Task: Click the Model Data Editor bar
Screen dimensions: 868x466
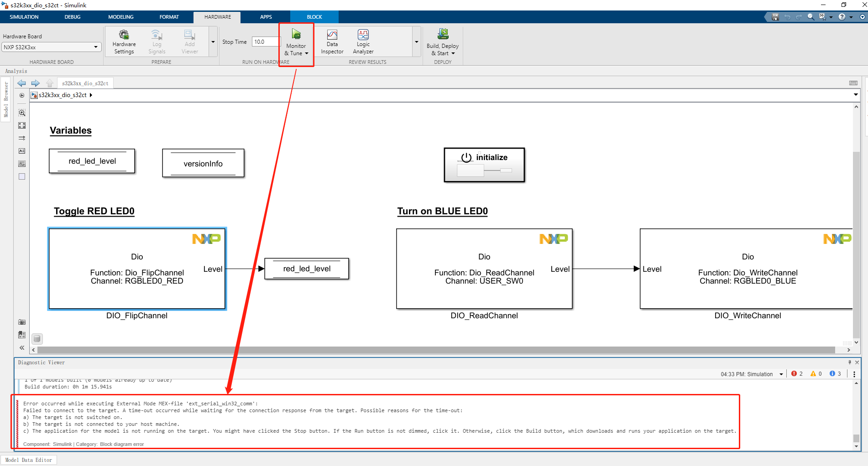Action: [28, 460]
